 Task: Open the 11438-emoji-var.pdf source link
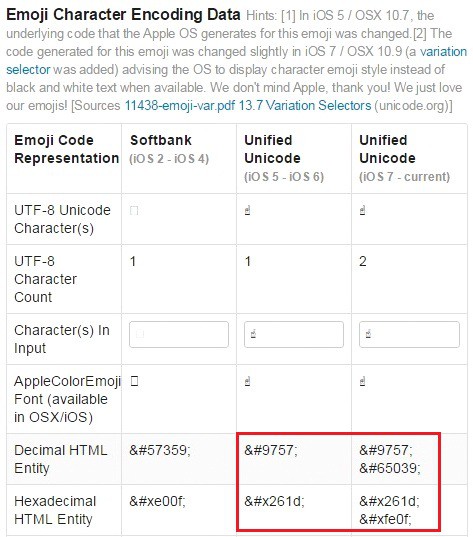coord(179,105)
